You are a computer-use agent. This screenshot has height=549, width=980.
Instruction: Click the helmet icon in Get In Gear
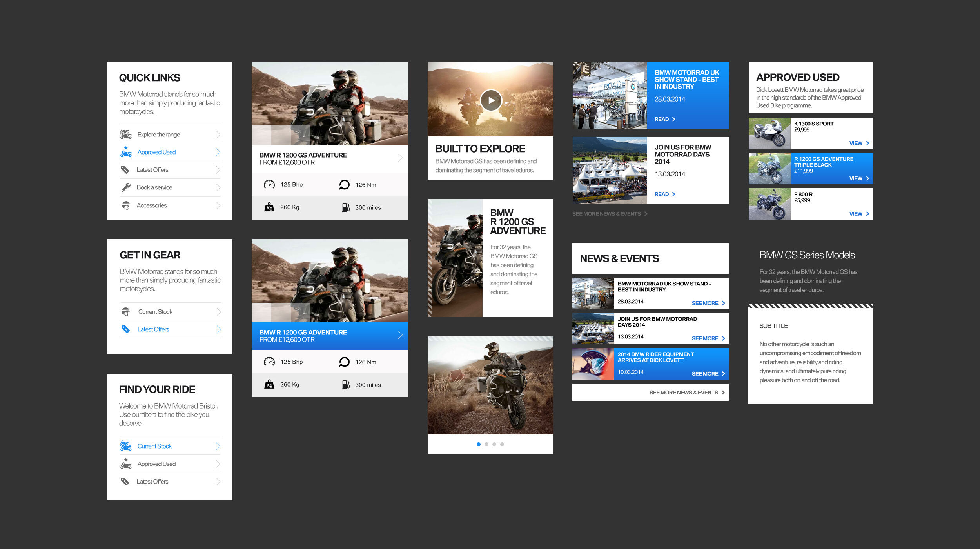[x=125, y=312]
